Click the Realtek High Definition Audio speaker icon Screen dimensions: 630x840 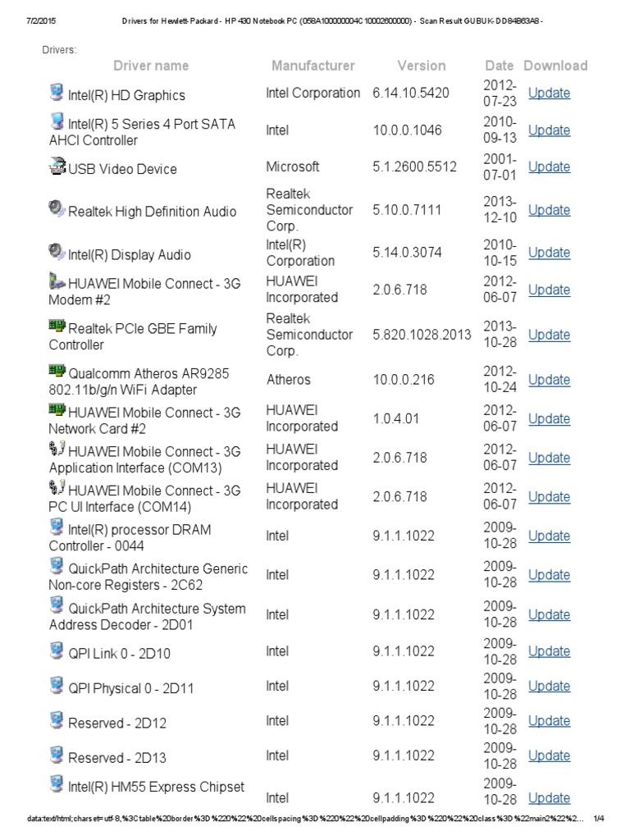pos(57,208)
